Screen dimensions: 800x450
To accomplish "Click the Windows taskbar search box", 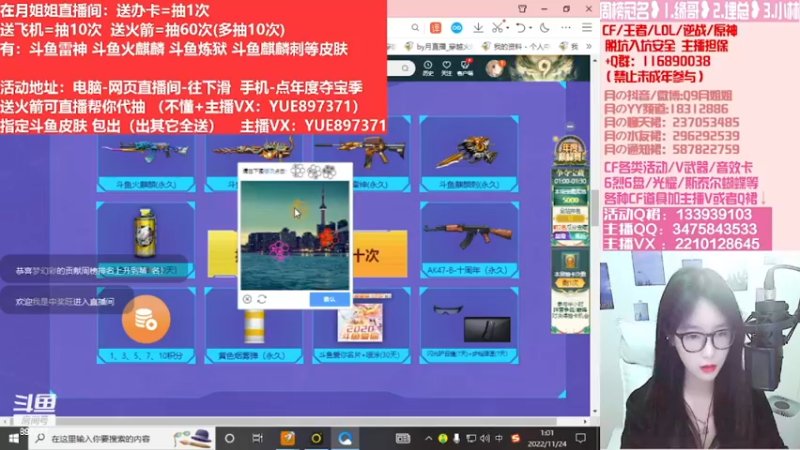I will pos(122,438).
